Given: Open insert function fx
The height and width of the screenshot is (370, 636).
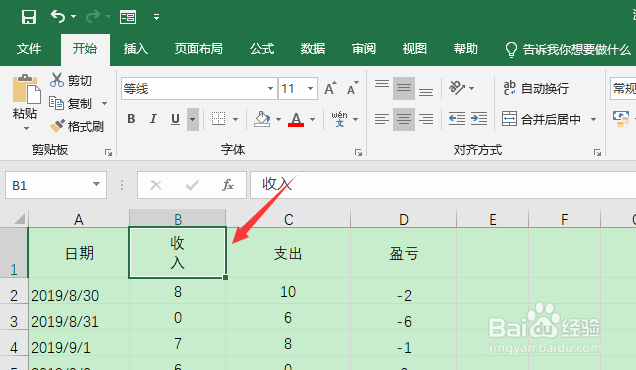Looking at the screenshot, I should tap(228, 185).
